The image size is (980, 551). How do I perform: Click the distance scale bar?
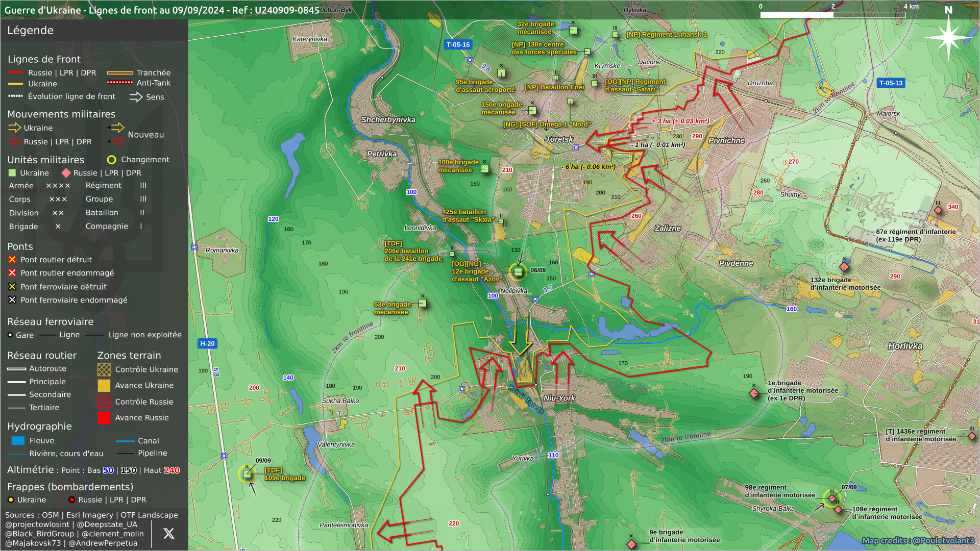coord(833,15)
